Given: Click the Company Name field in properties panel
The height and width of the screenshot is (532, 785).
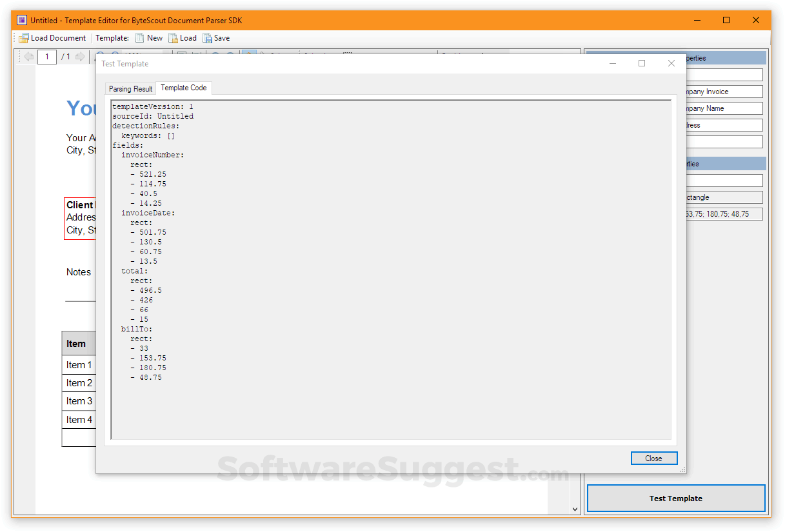Looking at the screenshot, I should pyautogui.click(x=724, y=108).
